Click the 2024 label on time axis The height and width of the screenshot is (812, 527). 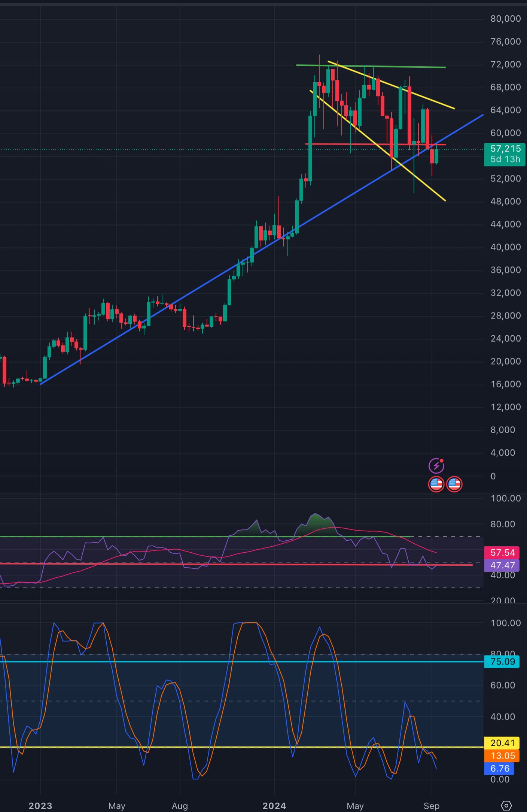(274, 806)
